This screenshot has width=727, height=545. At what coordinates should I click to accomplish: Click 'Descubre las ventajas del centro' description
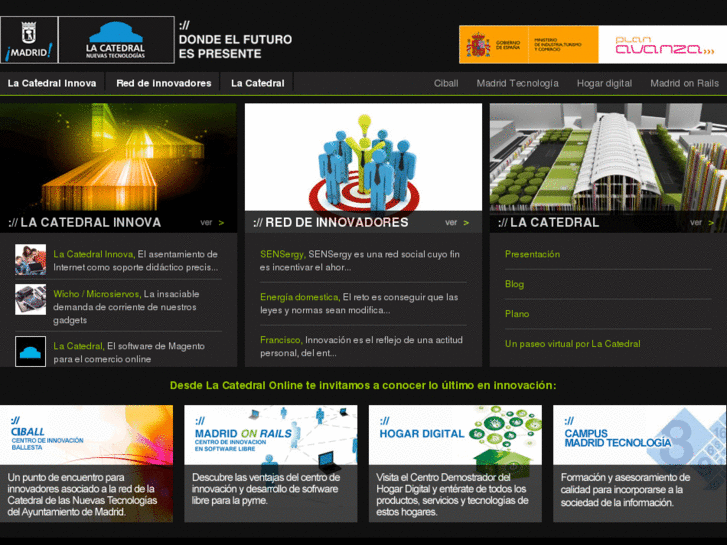pos(266,489)
